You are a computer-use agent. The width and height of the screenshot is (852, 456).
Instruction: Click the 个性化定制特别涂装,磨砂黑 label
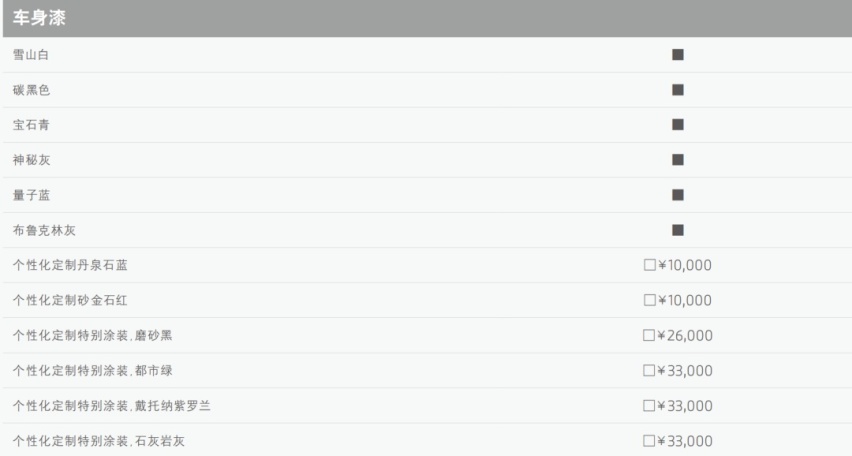[92, 335]
